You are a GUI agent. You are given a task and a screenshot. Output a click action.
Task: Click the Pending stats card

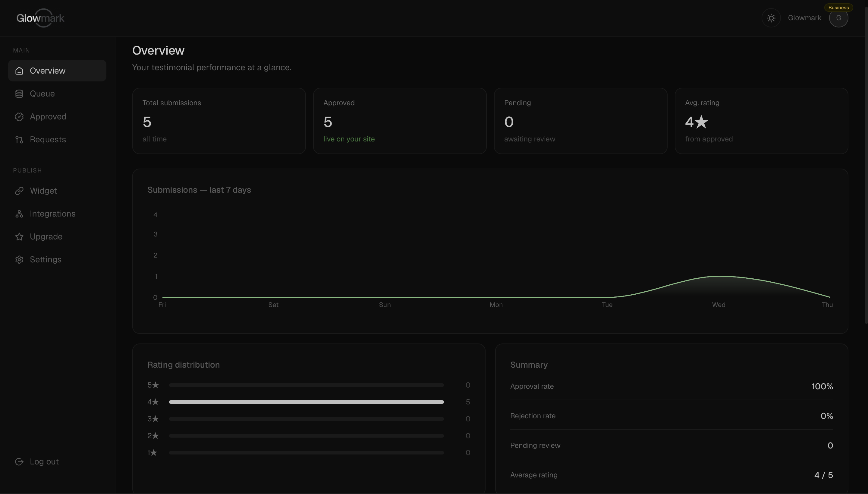580,121
